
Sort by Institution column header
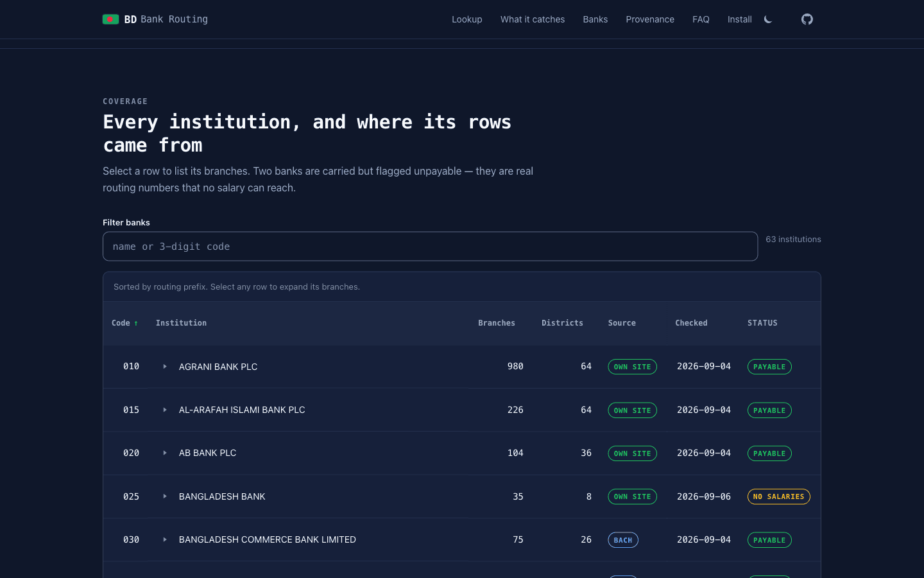pos(181,323)
